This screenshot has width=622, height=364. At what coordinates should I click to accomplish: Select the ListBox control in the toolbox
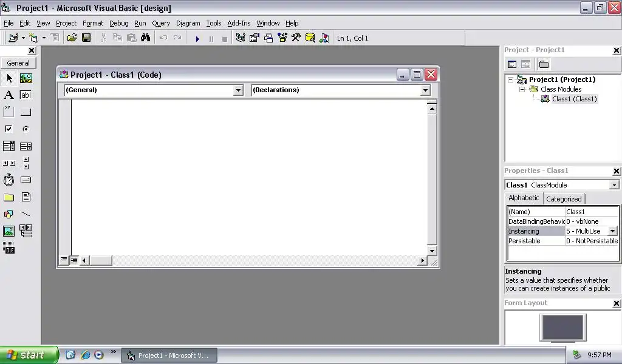click(26, 146)
